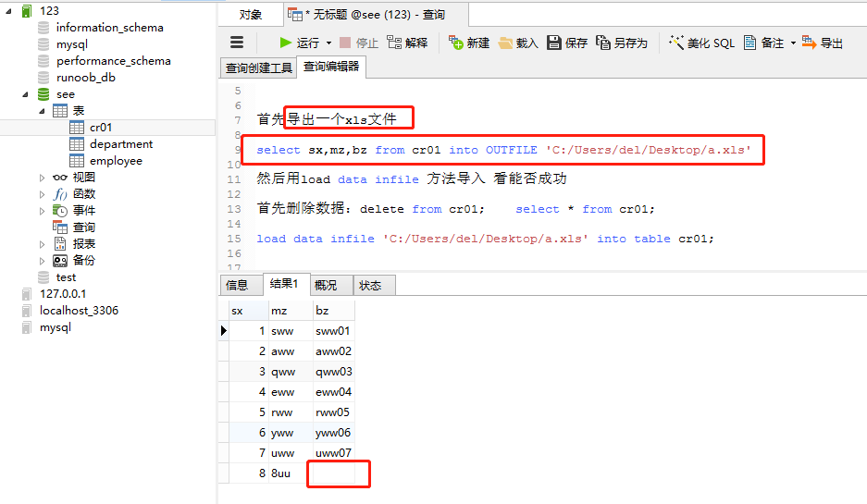This screenshot has height=504, width=867.
Task: Select the bottom mysql connection
Action: (56, 327)
